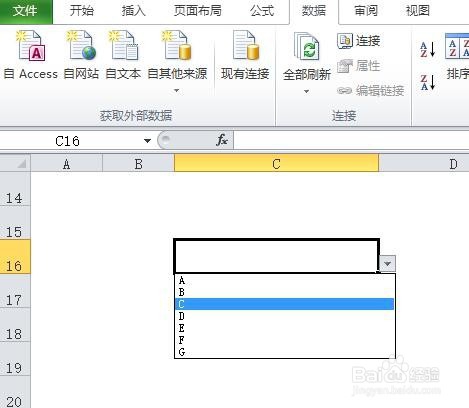
Task: Sort descending Z to A
Action: [x=428, y=82]
